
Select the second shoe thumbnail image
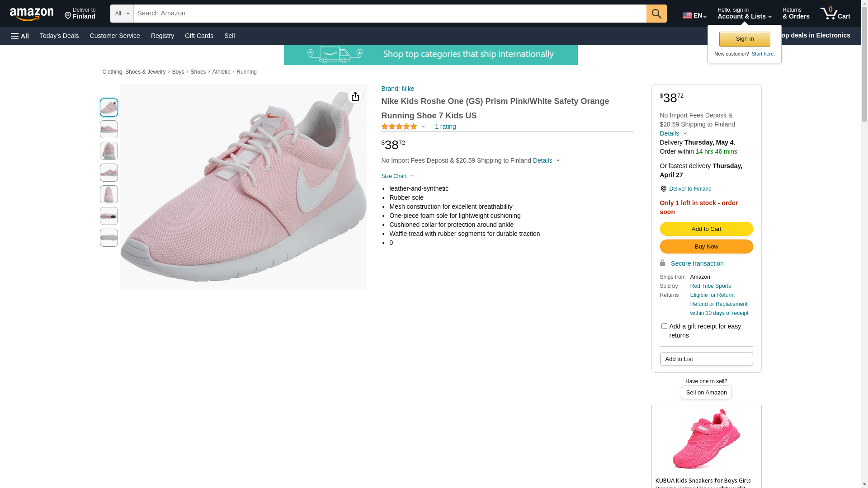click(109, 129)
